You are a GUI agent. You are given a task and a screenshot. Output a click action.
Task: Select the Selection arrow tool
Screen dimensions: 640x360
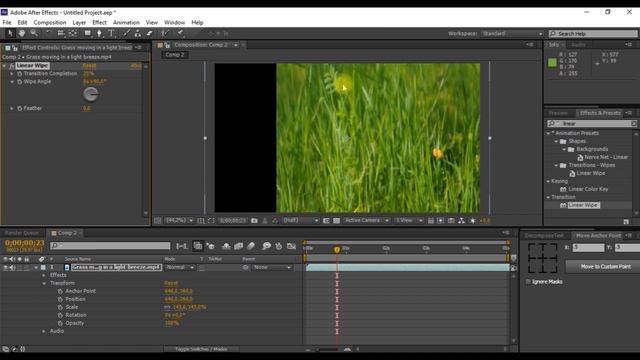[x=10, y=33]
